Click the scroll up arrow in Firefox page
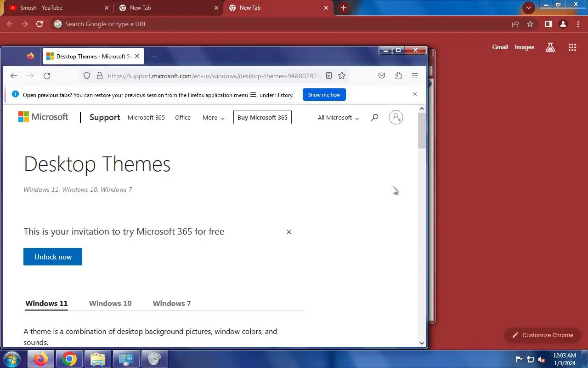Viewport: 588px width, 368px height. (422, 109)
